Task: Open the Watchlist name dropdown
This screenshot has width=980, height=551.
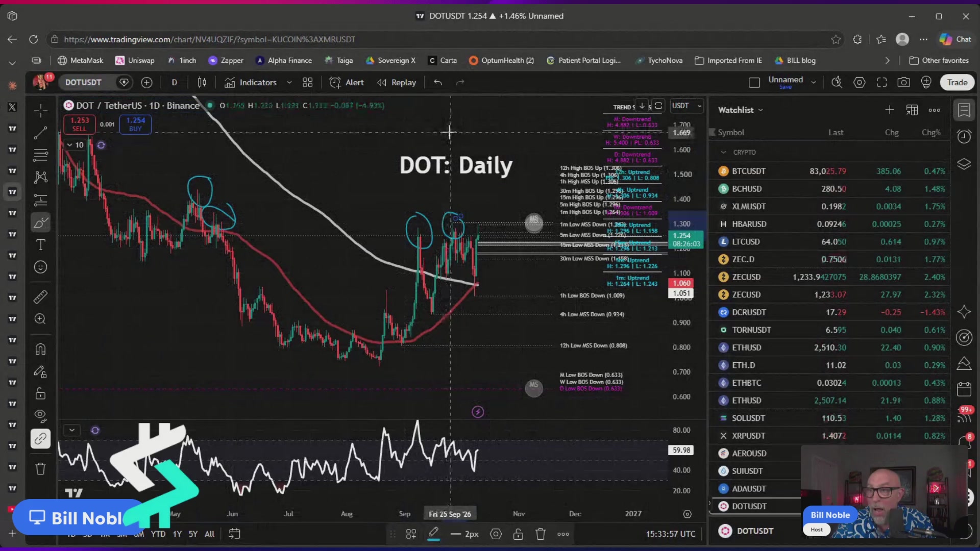Action: [741, 110]
